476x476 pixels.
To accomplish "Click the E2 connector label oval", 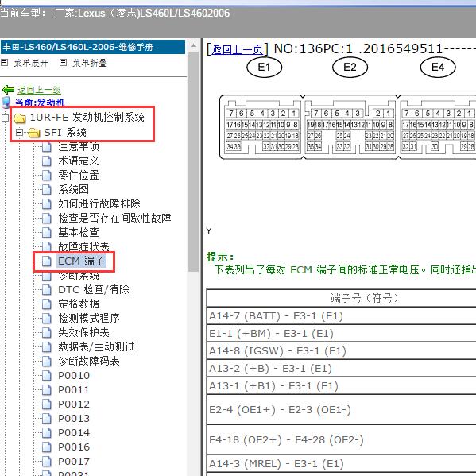I will pyautogui.click(x=350, y=68).
